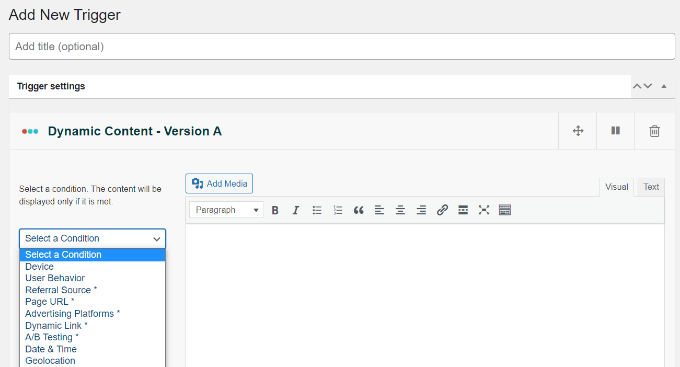Insert a numbered list
Viewport: 680px width, 367px height.
click(338, 210)
